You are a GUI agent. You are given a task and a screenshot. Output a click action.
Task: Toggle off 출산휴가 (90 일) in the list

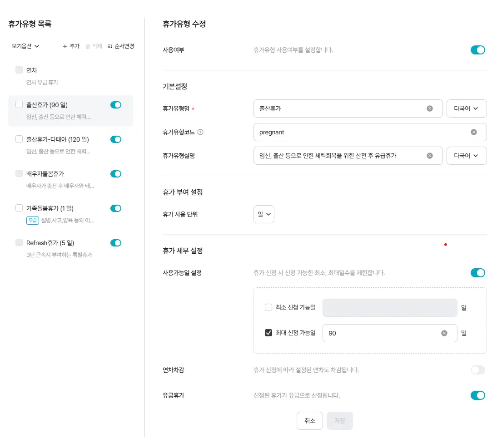116,104
